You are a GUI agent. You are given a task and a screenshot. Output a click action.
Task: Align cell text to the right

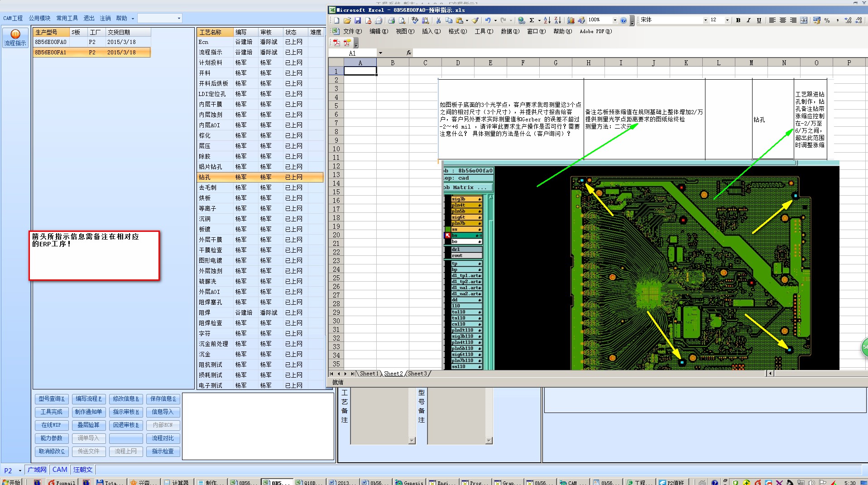(793, 20)
